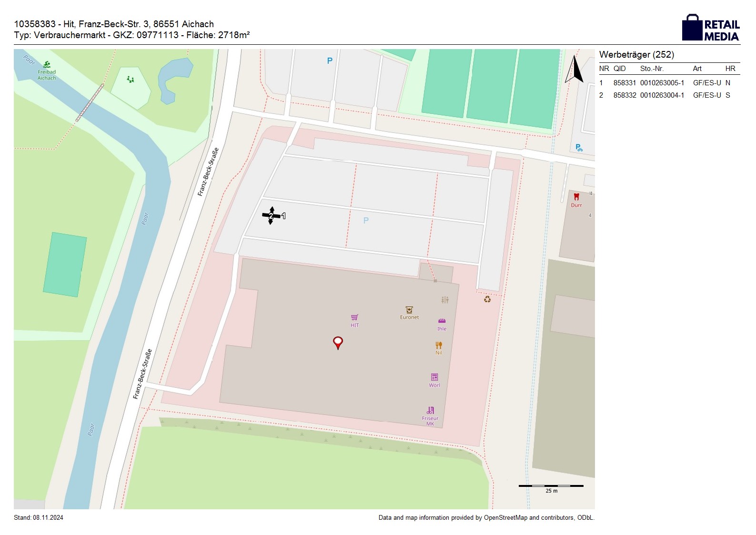Click the HIT shopping cart icon
Viewport: 756px width, 535px height.
click(x=354, y=317)
